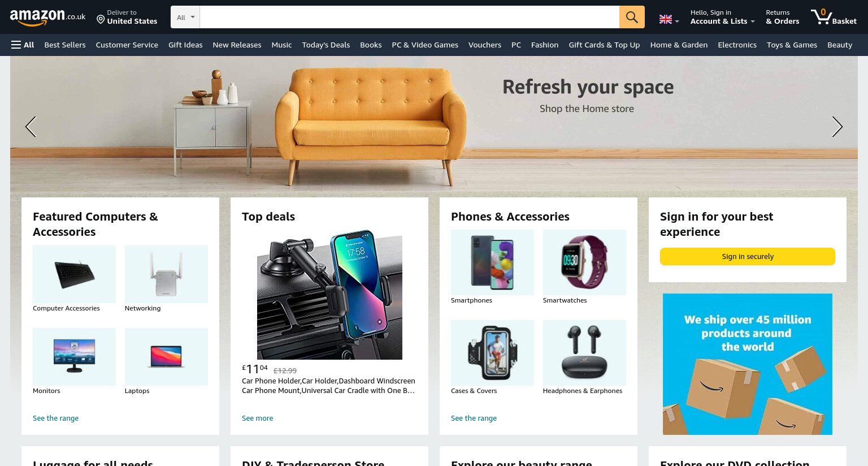Show previous banner with left arrow
Screen dimensions: 868x466
click(31, 127)
